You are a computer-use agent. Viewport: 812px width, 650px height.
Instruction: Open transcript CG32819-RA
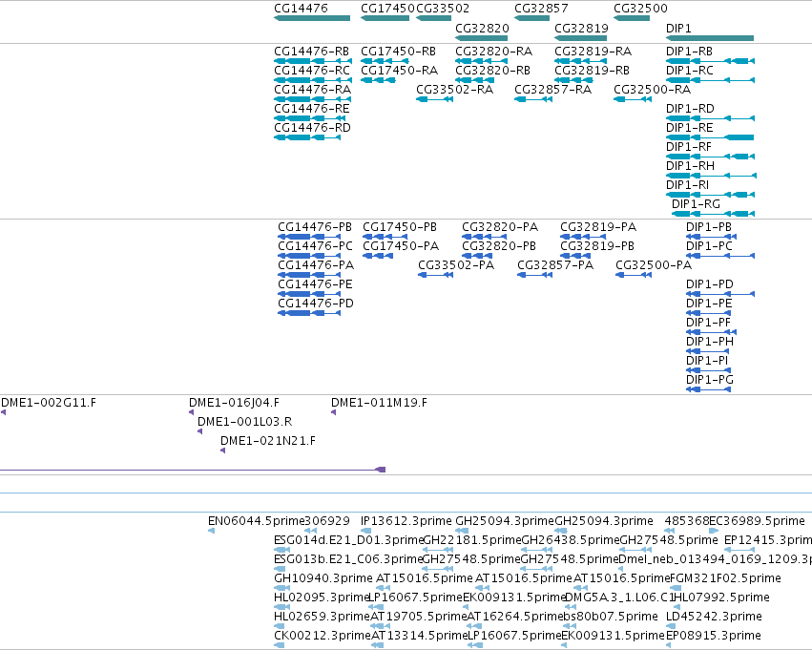point(593,52)
